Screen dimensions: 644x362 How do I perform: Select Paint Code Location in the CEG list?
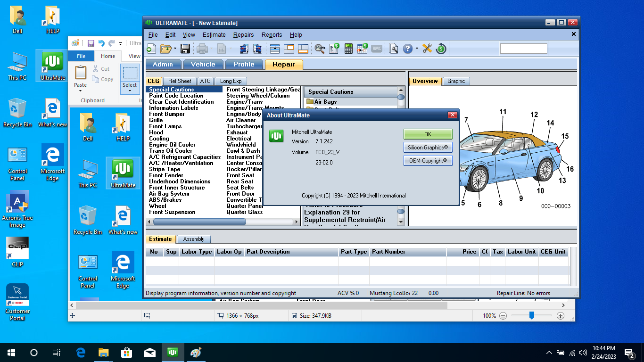[x=176, y=96]
